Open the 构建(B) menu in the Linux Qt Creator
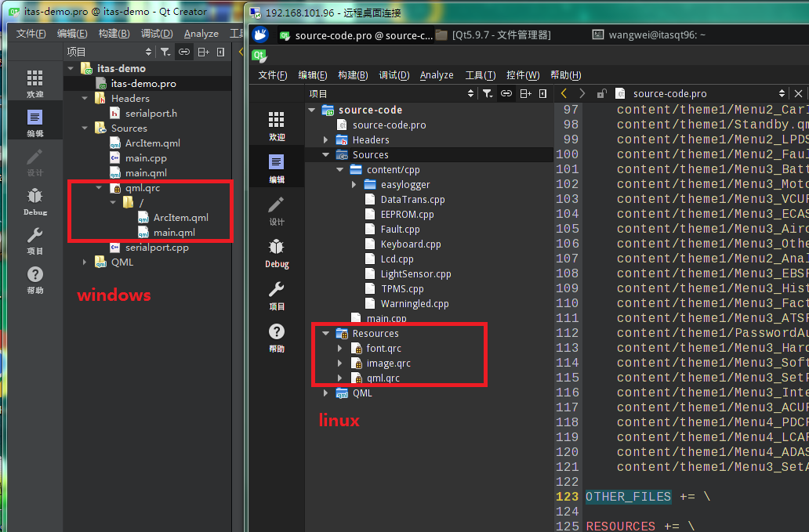Screen dimensions: 809x532 point(353,75)
